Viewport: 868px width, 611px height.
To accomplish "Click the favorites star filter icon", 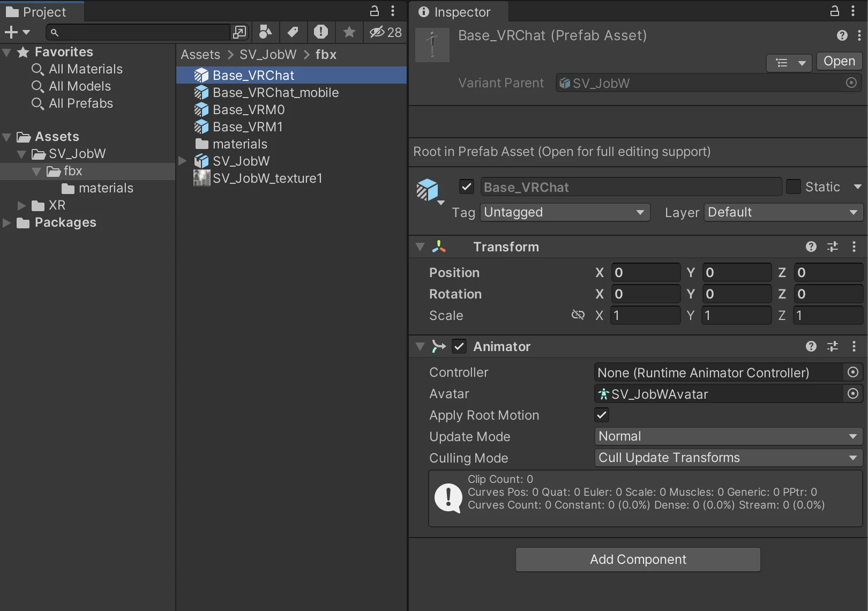I will tap(349, 32).
